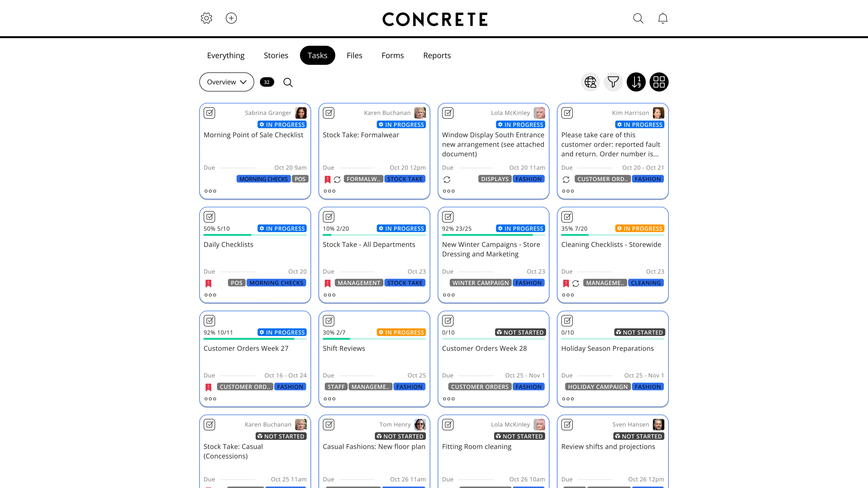Open settings gear icon in header
Image resolution: width=868 pixels, height=488 pixels.
tap(206, 18)
